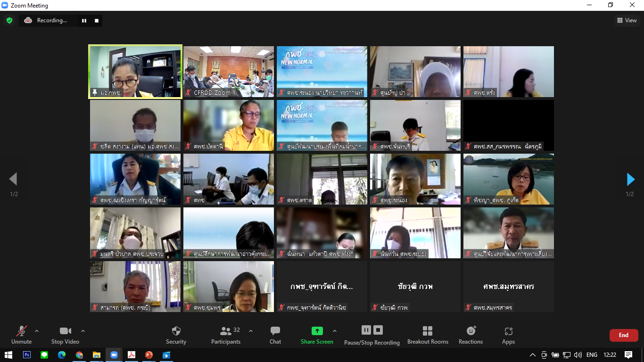Select the pinned ผอ.กพช. video tile
This screenshot has width=644, height=362.
click(x=135, y=72)
